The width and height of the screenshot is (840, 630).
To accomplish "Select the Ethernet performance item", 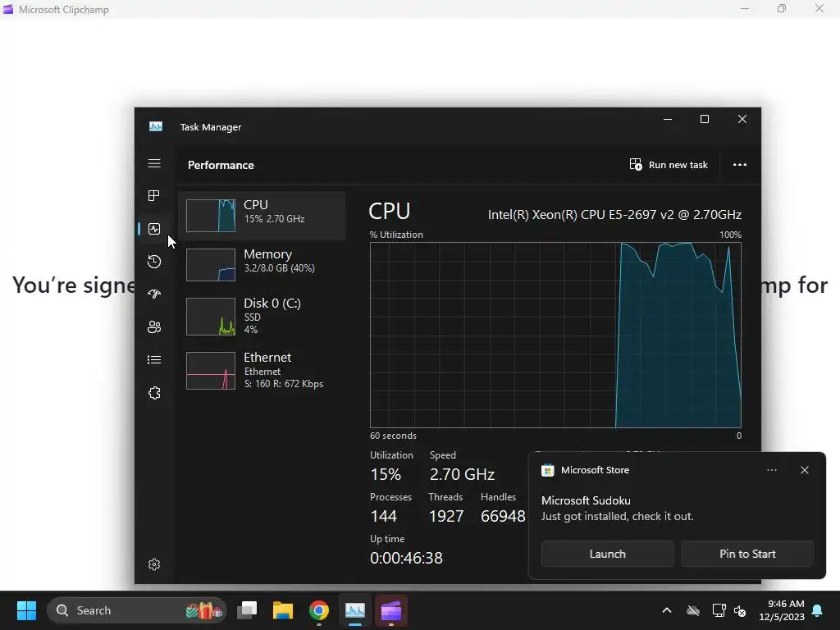I will [x=262, y=370].
